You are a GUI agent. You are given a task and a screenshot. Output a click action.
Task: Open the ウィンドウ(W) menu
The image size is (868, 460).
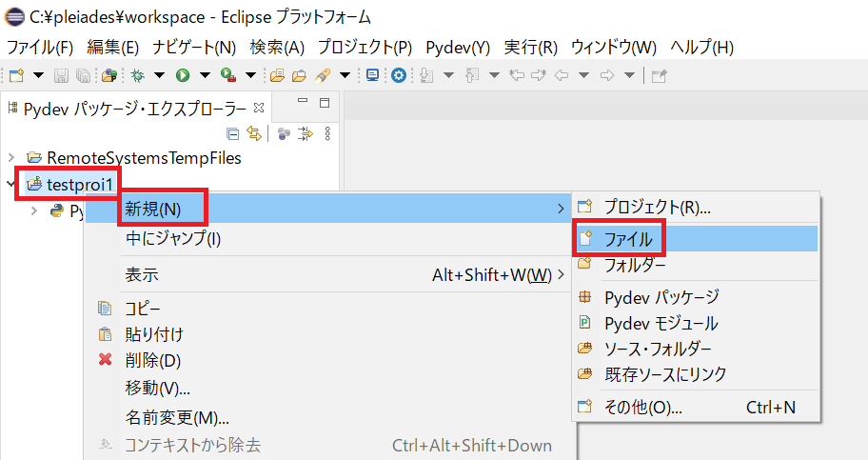(x=614, y=48)
